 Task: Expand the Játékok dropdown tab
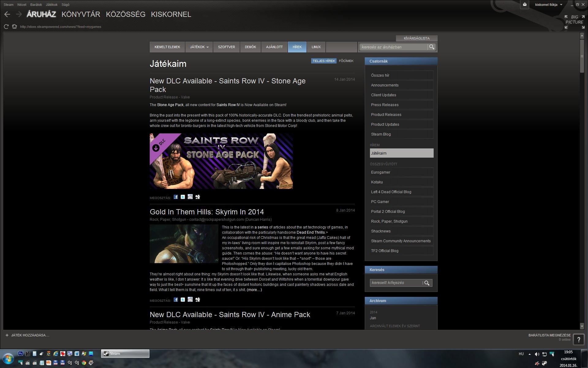(199, 47)
